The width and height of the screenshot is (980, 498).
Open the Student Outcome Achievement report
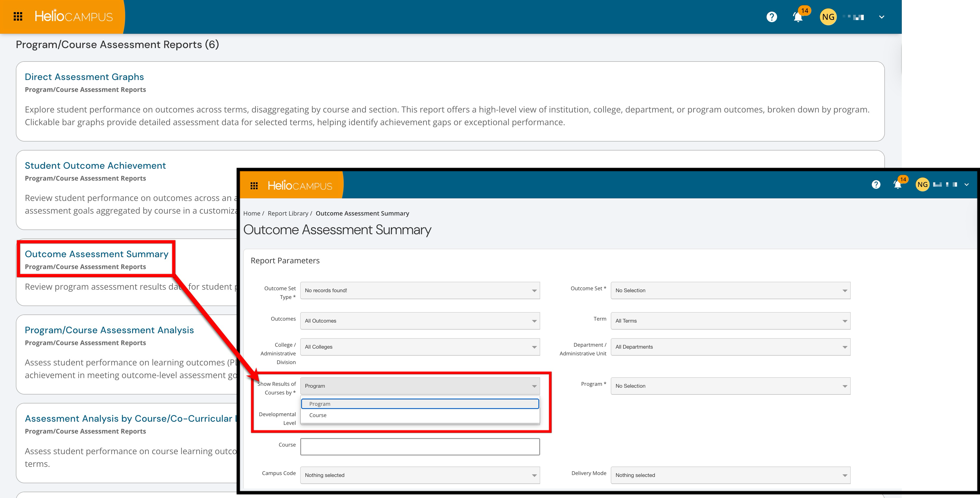point(95,165)
